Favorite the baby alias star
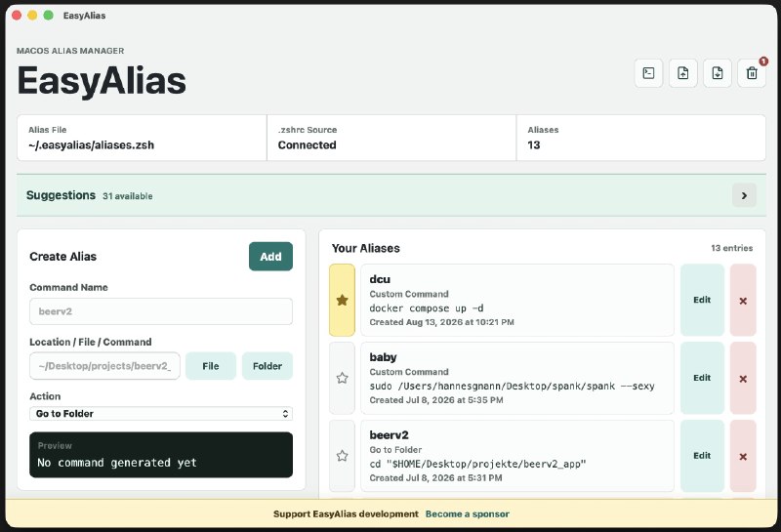 tap(343, 378)
